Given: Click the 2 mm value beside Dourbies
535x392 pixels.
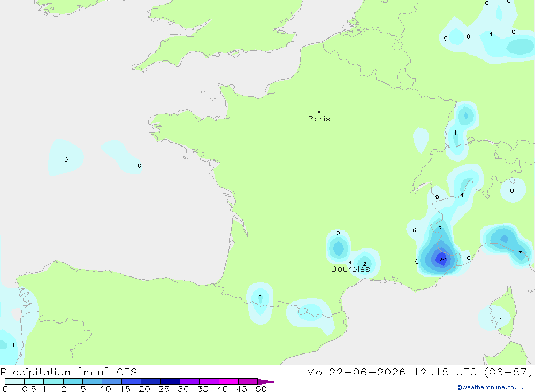Looking at the screenshot, I should click(365, 264).
